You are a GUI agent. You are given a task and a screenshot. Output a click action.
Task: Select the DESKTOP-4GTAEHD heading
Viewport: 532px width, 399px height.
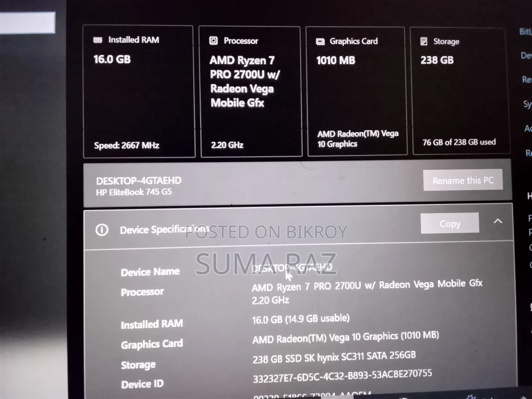[x=139, y=181]
